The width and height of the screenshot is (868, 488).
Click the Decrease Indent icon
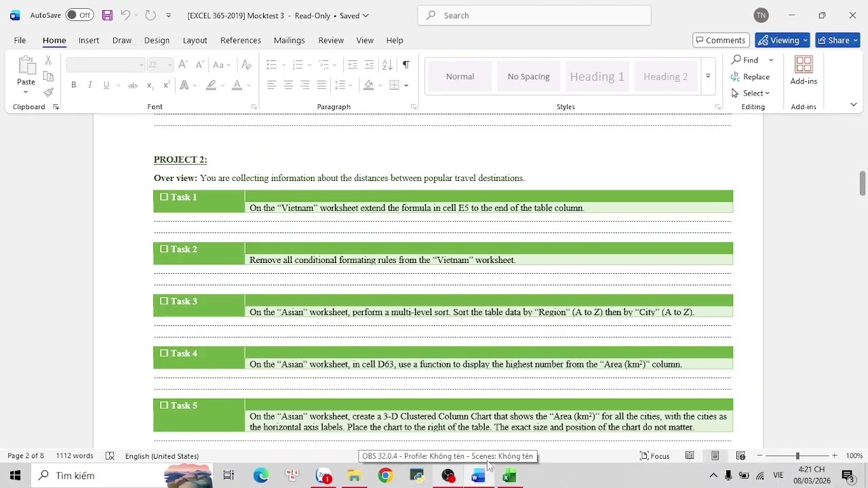pyautogui.click(x=353, y=64)
